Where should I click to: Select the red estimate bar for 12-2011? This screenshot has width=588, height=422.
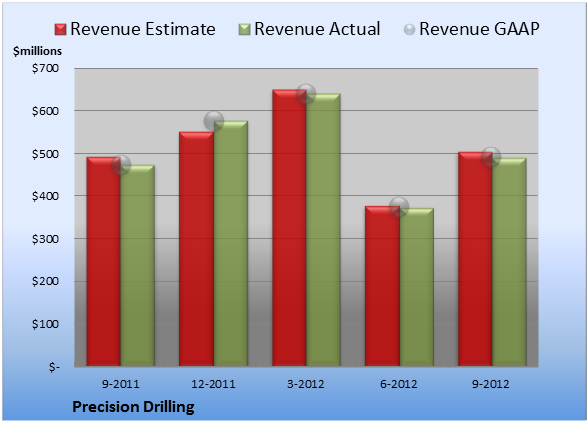pyautogui.click(x=196, y=249)
